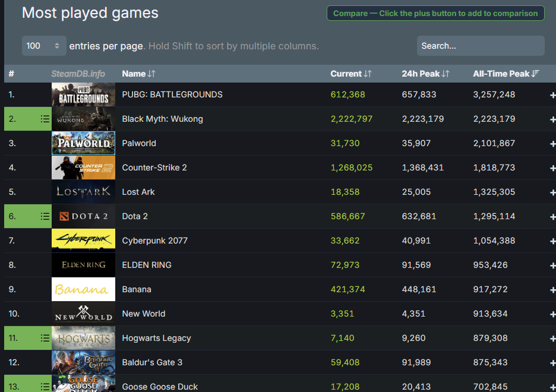Click the list icon on Hogwarts Legacy row
556x392 pixels.
tap(45, 338)
